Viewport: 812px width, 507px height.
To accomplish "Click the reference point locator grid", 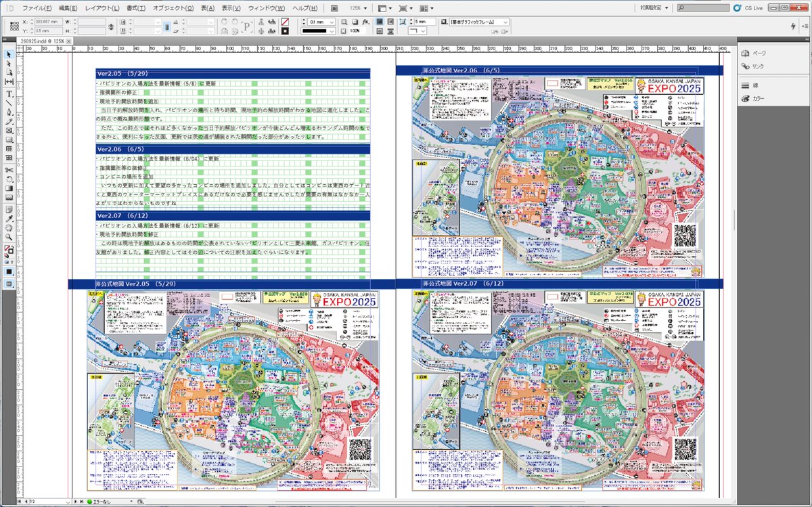I will tap(15, 26).
